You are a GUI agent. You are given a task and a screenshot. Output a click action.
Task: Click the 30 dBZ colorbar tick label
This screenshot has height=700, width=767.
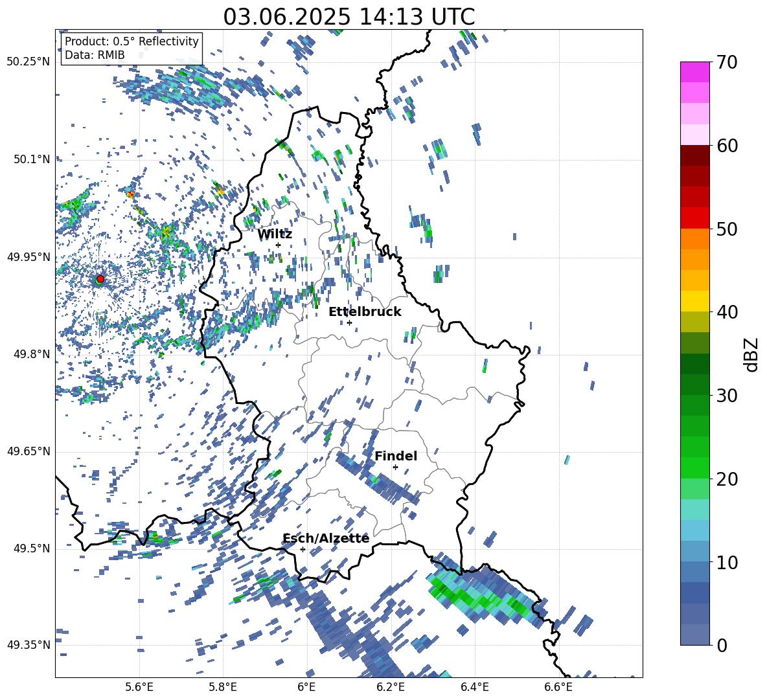pos(727,396)
